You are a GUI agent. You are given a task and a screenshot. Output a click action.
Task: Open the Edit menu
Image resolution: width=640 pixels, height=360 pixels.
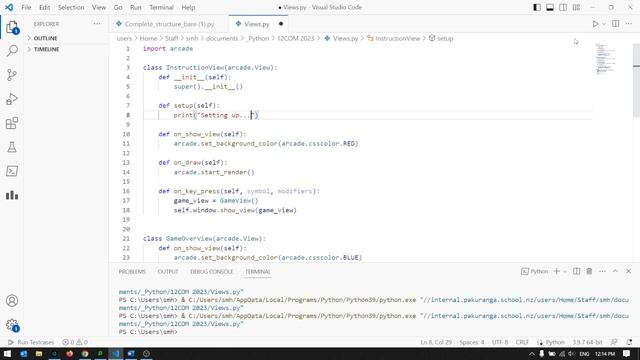[x=44, y=7]
